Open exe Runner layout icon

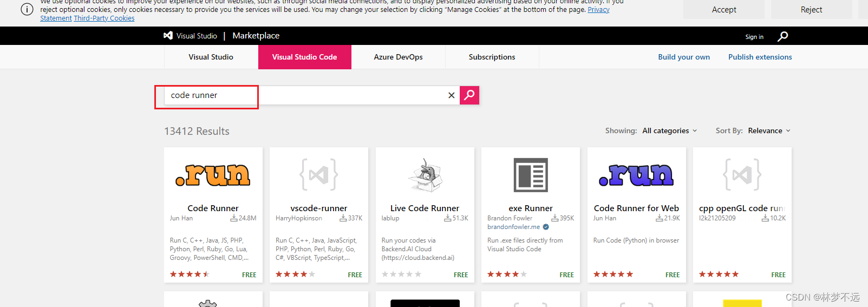(x=531, y=175)
